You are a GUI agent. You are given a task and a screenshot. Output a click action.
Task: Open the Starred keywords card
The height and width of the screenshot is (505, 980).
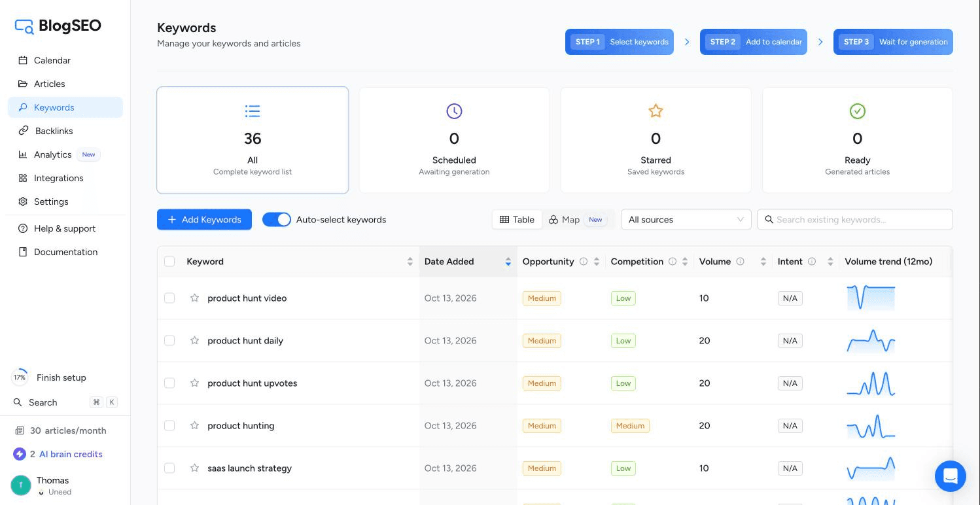pos(656,140)
